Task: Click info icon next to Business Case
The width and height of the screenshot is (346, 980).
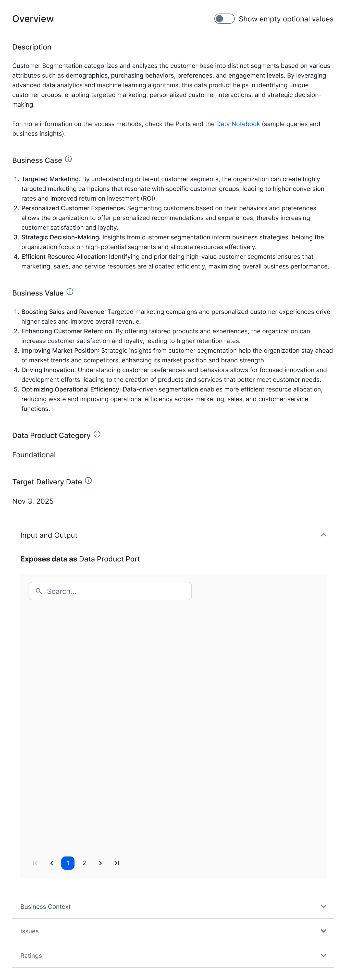Action: pyautogui.click(x=68, y=159)
